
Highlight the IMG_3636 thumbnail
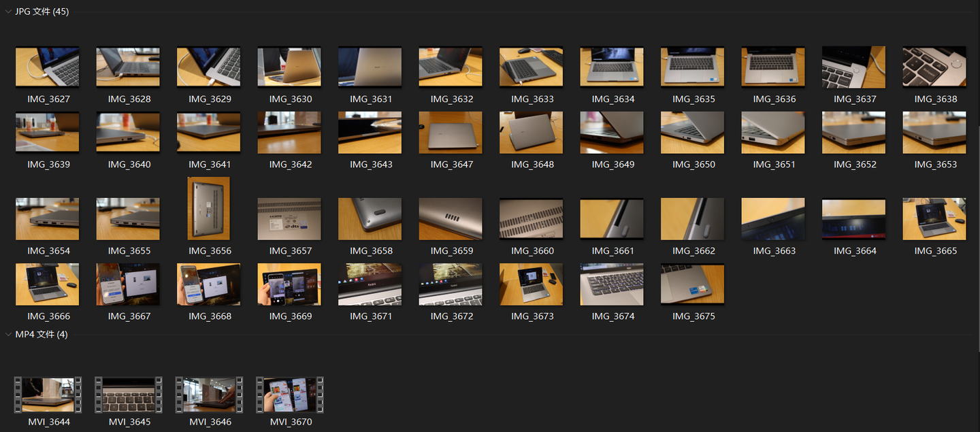(x=773, y=67)
